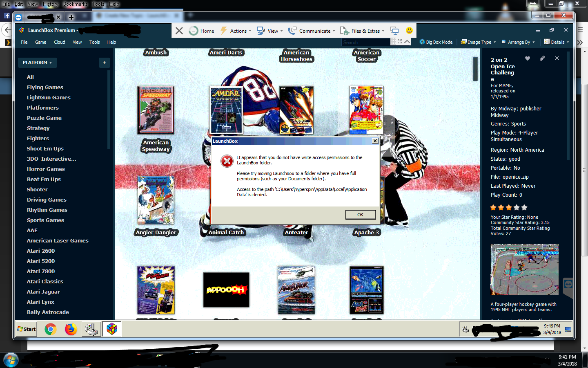Open the Arrange By dropdown
588x368 pixels.
pyautogui.click(x=518, y=42)
